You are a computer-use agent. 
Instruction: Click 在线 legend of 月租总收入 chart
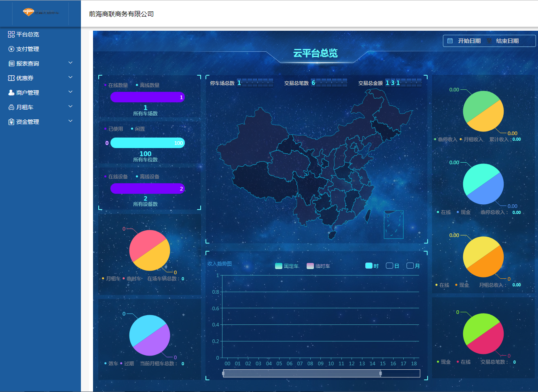click(443, 285)
